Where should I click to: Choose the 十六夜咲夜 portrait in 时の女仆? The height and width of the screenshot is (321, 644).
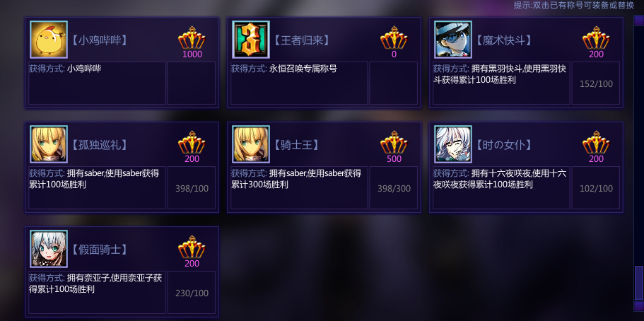[453, 144]
